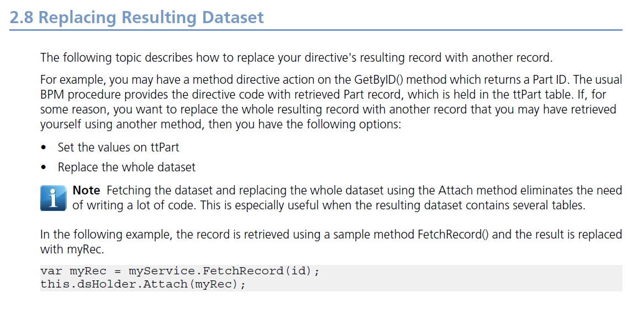This screenshot has width=644, height=325.
Task: Click the word "GetByID()" in the paragraph
Action: [379, 80]
